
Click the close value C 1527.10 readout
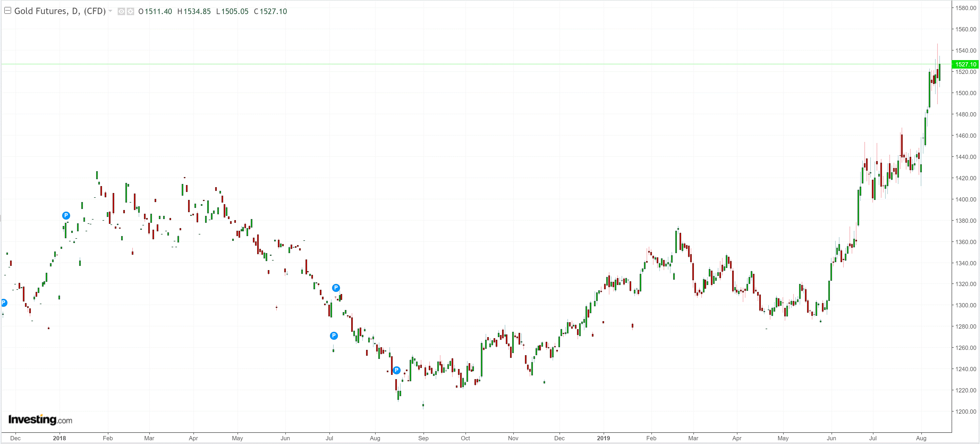270,11
